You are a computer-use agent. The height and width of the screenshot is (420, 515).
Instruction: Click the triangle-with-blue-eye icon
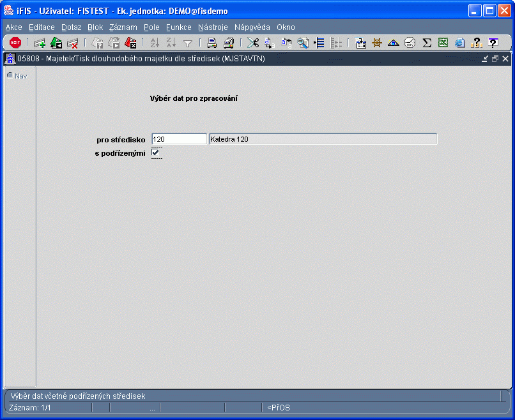coord(394,43)
